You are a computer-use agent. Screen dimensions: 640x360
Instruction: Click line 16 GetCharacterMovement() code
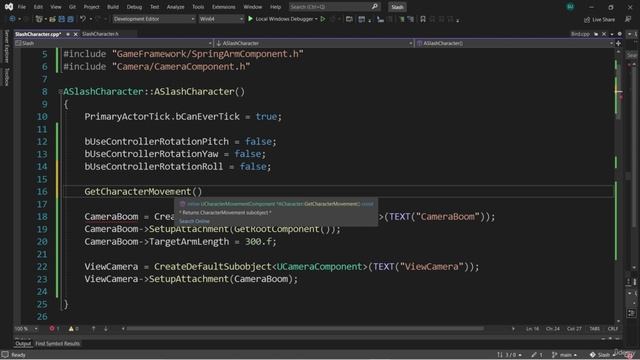tap(143, 191)
